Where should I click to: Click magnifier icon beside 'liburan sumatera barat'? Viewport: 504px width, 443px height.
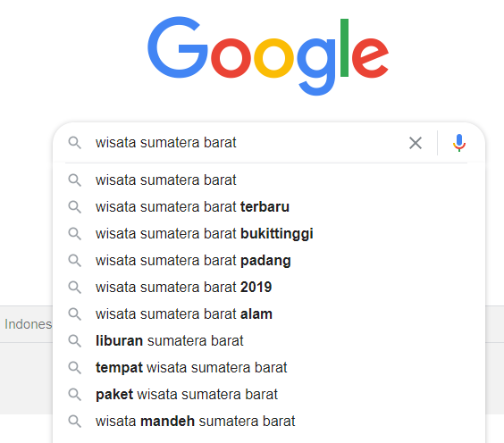pos(74,341)
